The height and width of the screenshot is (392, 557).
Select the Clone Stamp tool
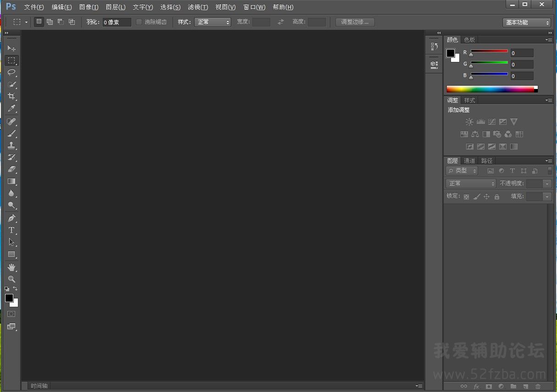click(11, 145)
